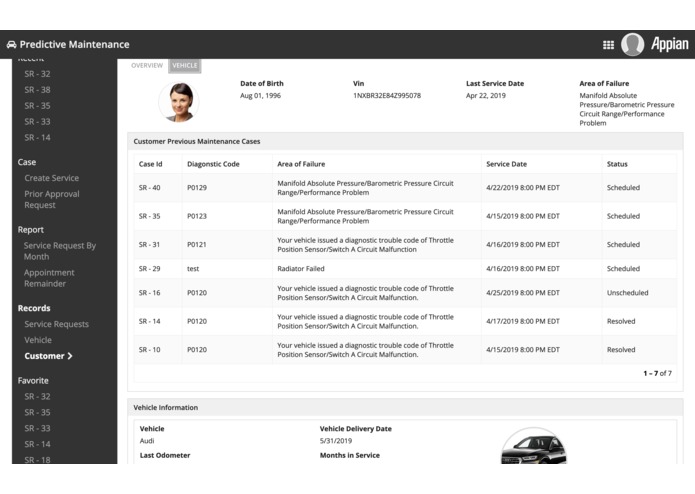Click the Predictive Maintenance title
Image resolution: width=695 pixels, height=494 pixels.
(x=74, y=45)
